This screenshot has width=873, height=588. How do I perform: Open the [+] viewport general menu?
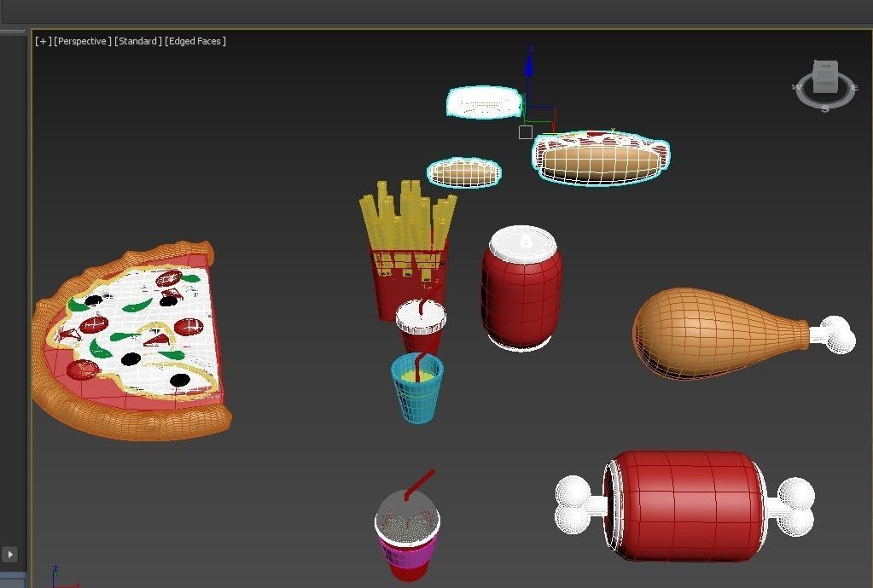point(43,41)
